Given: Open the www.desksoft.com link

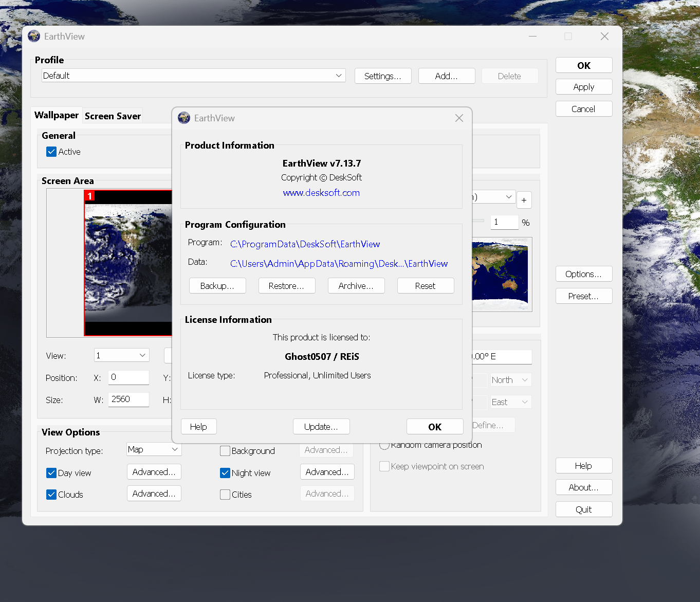Looking at the screenshot, I should click(321, 193).
